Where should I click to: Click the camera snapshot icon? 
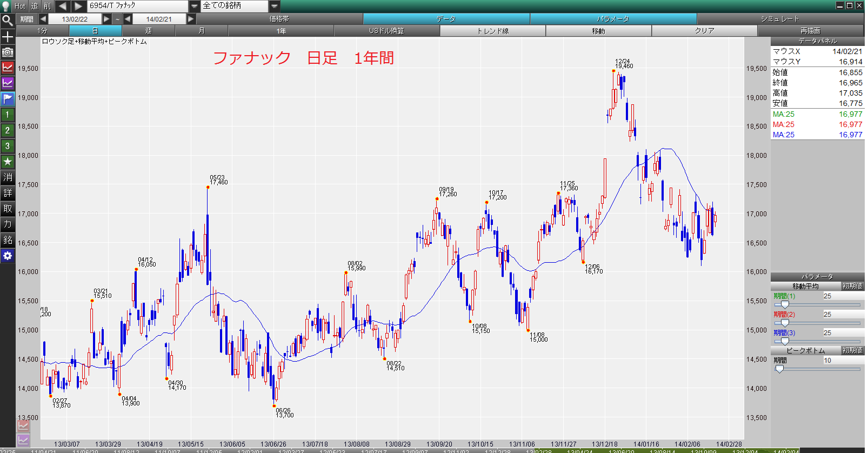[x=8, y=52]
